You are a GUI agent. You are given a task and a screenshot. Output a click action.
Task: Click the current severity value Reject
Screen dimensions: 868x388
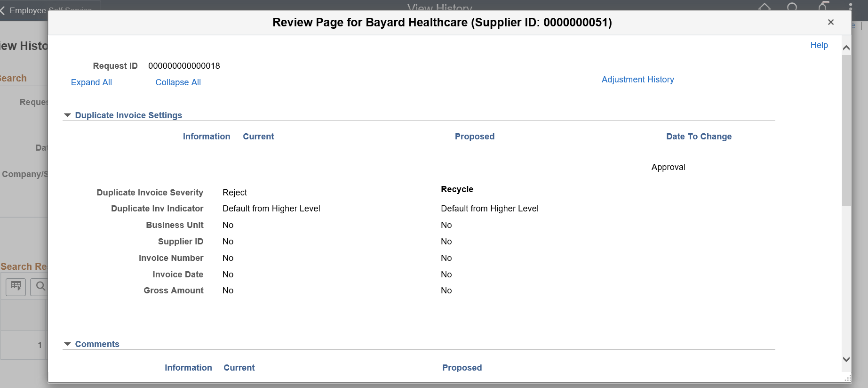(x=234, y=193)
